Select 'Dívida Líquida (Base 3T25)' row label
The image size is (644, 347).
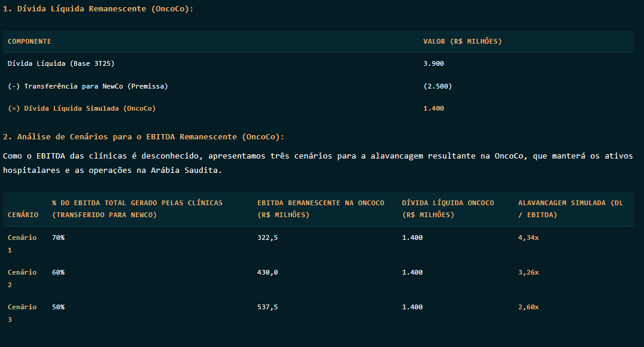click(61, 63)
